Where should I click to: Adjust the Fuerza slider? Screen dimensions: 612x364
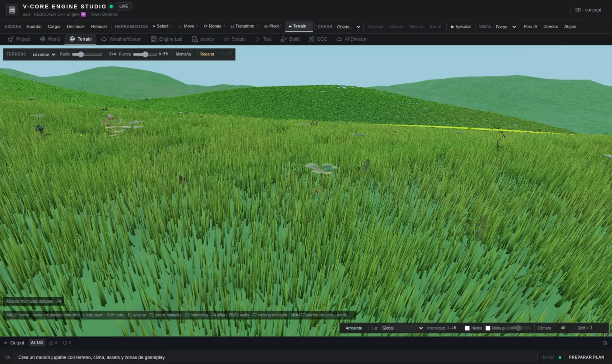(145, 54)
